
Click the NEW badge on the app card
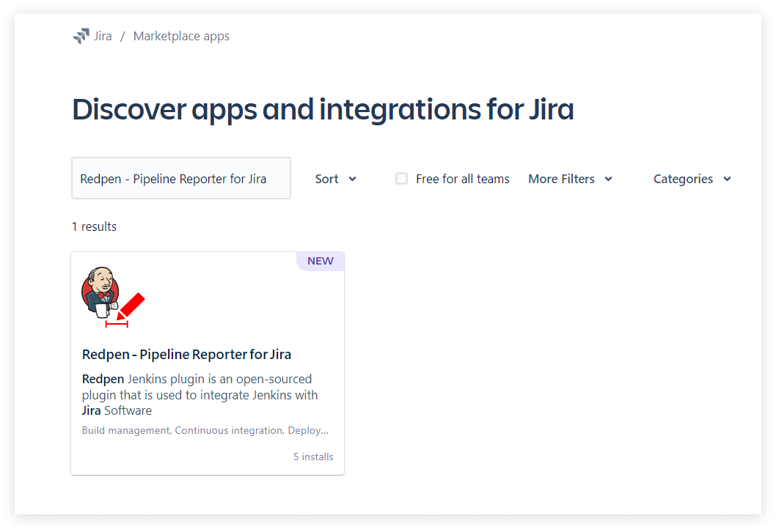click(x=321, y=261)
